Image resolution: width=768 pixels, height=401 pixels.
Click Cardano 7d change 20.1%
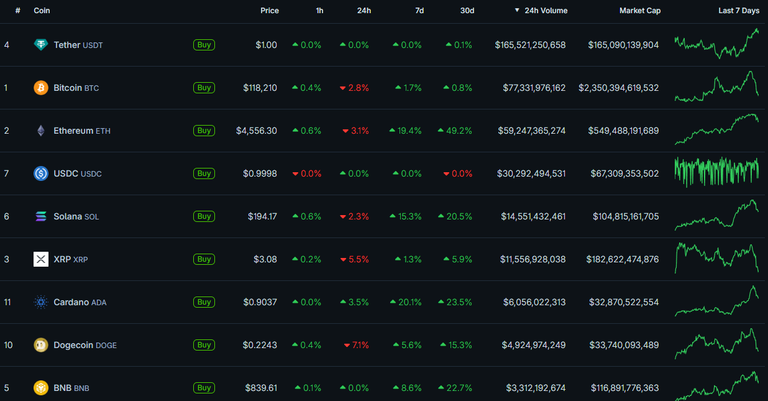click(x=406, y=302)
